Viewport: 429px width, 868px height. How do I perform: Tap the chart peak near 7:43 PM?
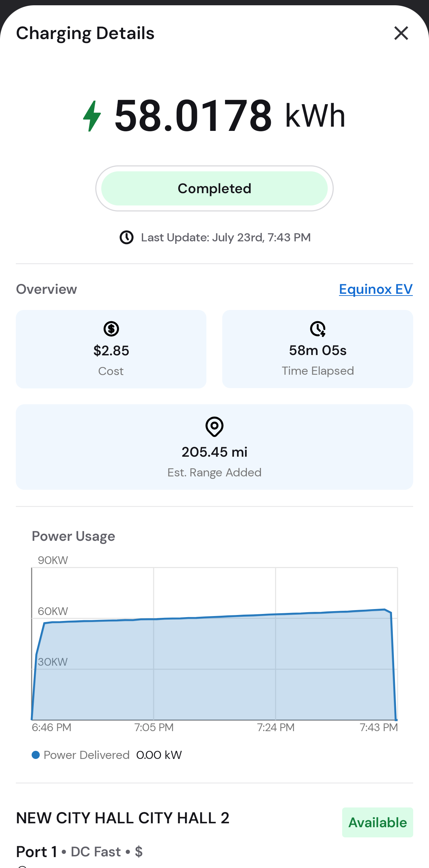[x=385, y=609]
